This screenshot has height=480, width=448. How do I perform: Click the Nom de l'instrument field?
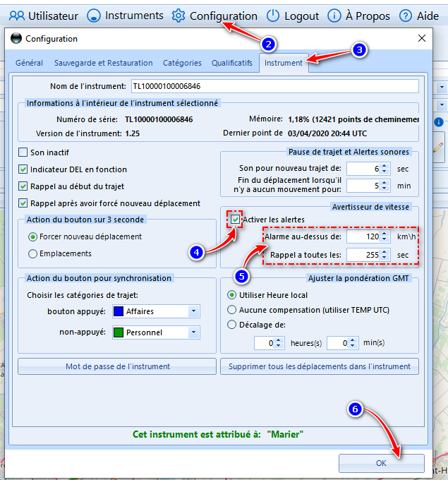(275, 86)
